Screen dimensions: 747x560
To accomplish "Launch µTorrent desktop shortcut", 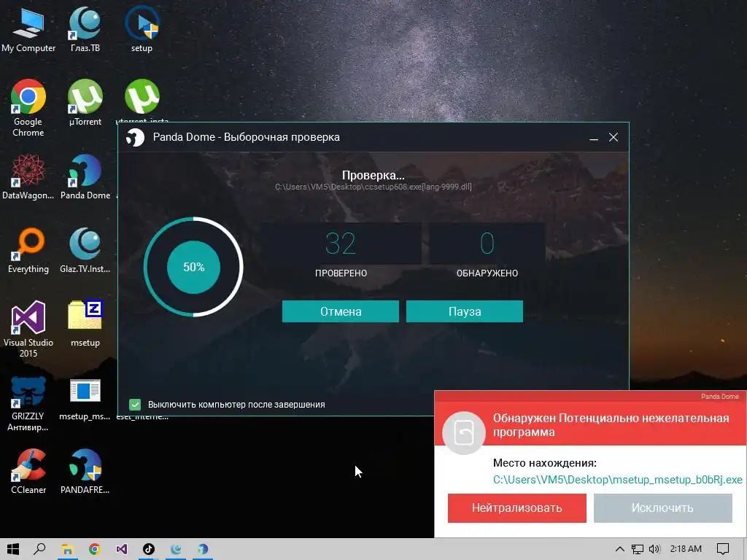I will pos(85,103).
